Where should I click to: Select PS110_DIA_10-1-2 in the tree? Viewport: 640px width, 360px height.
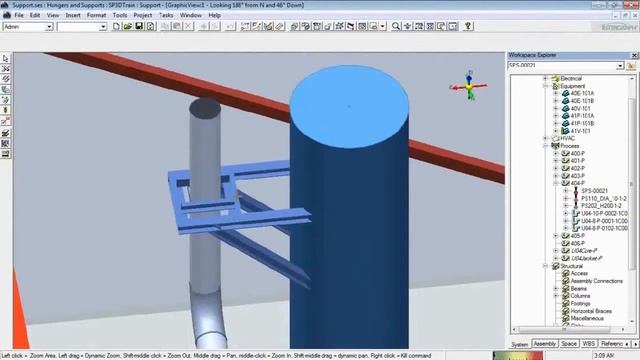(604, 198)
